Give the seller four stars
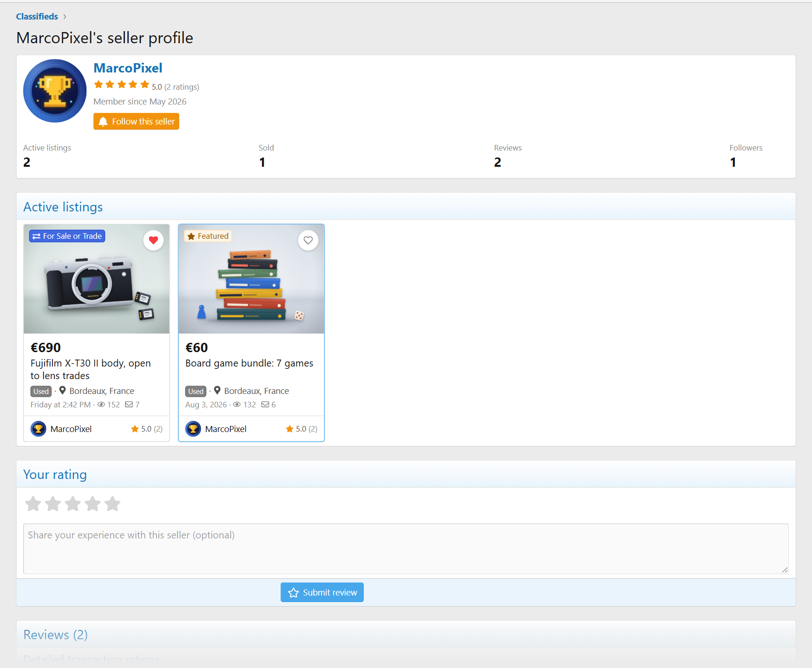The height and width of the screenshot is (668, 812). 93,504
